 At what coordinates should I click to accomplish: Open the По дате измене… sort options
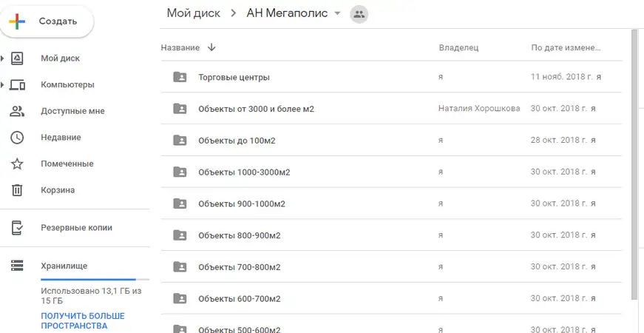[566, 47]
